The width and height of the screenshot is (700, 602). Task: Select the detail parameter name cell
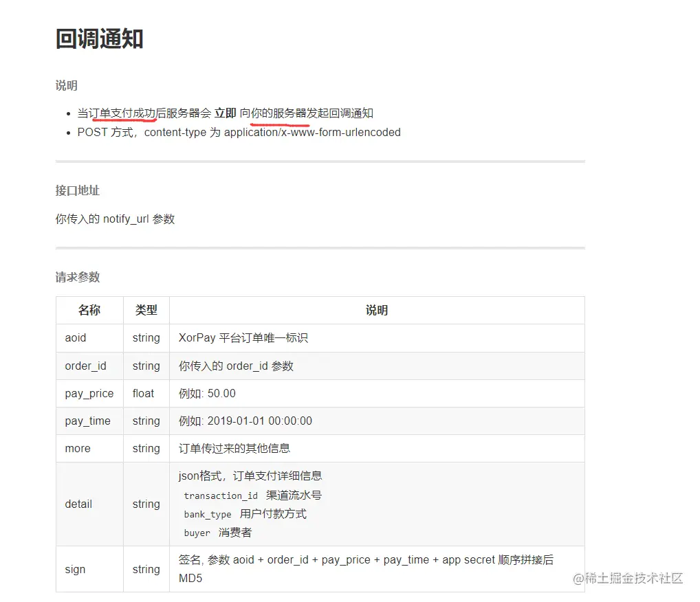[x=89, y=504]
